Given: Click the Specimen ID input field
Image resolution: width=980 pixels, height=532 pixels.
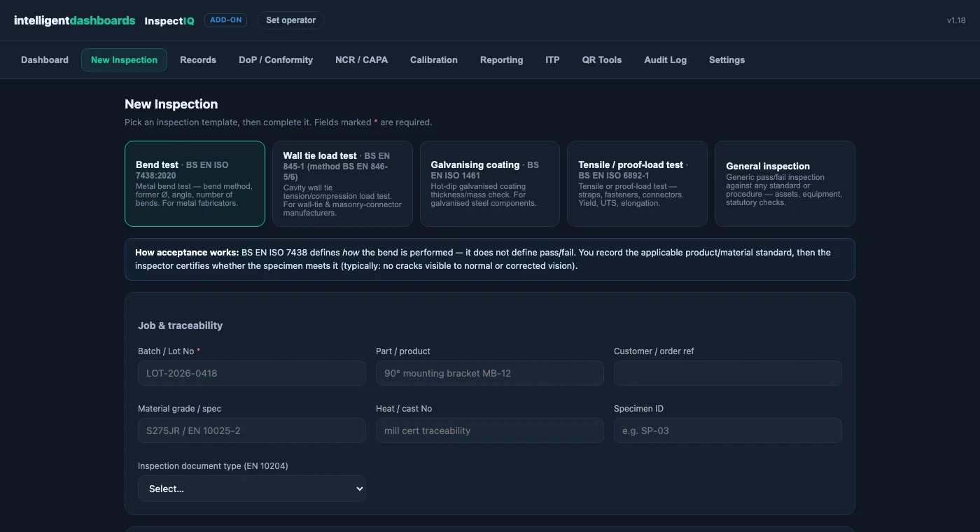Looking at the screenshot, I should coord(728,430).
